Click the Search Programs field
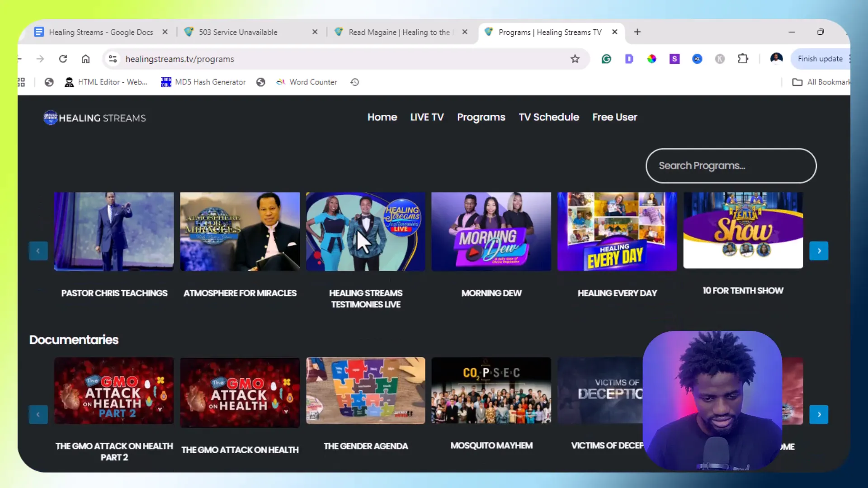This screenshot has height=488, width=868. tap(731, 166)
